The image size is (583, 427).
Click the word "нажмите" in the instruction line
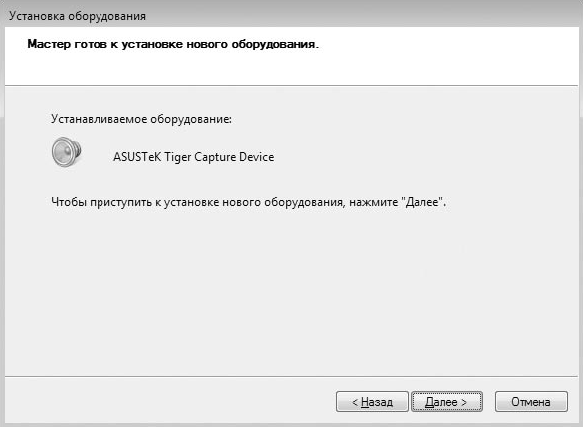tap(374, 202)
